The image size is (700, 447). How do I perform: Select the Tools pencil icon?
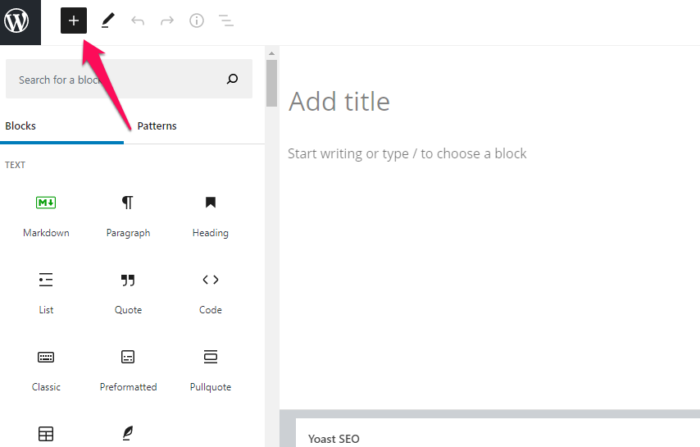107,21
